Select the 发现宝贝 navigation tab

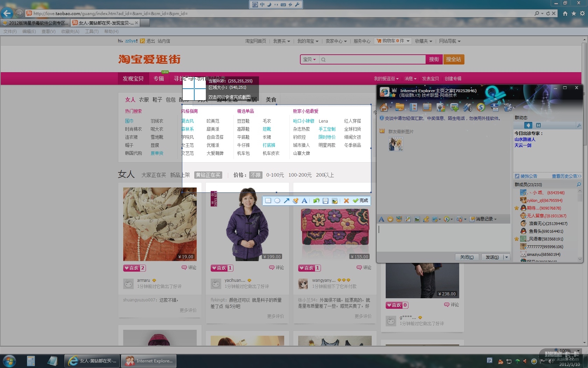(133, 79)
